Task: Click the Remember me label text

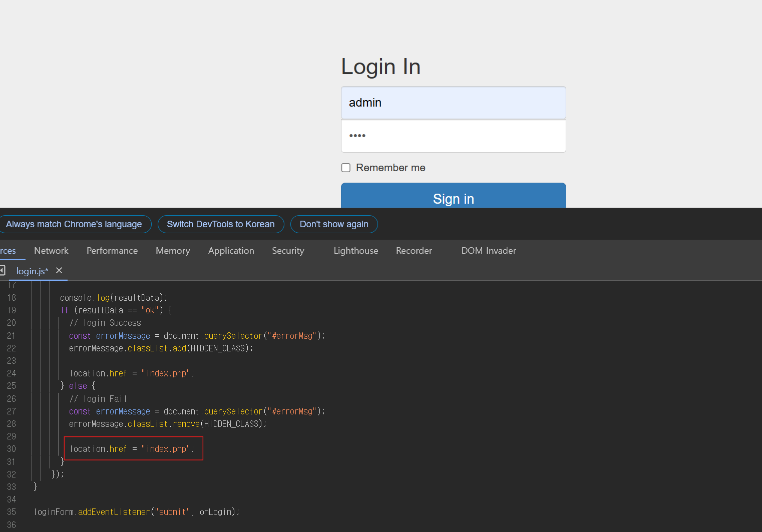Action: pyautogui.click(x=391, y=168)
